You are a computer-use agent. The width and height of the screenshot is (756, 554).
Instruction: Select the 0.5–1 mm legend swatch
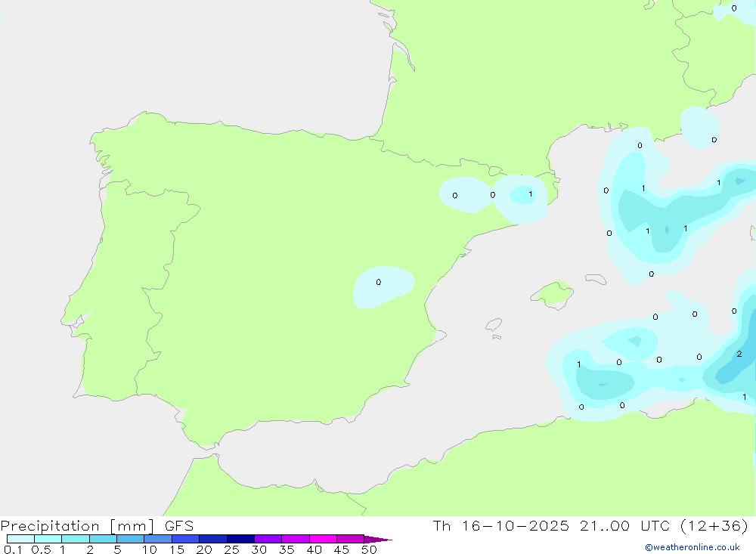[48, 539]
